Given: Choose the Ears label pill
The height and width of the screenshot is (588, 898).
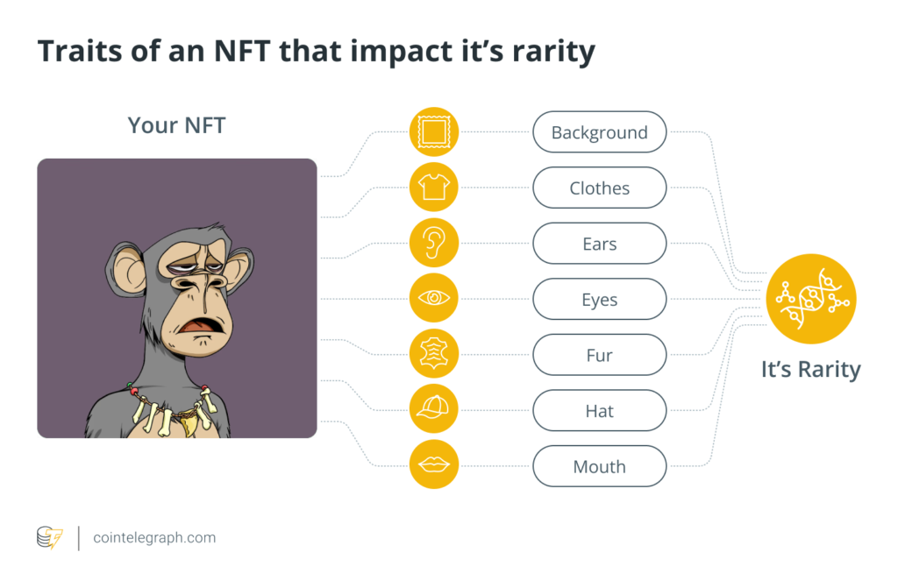Looking at the screenshot, I should (x=600, y=244).
